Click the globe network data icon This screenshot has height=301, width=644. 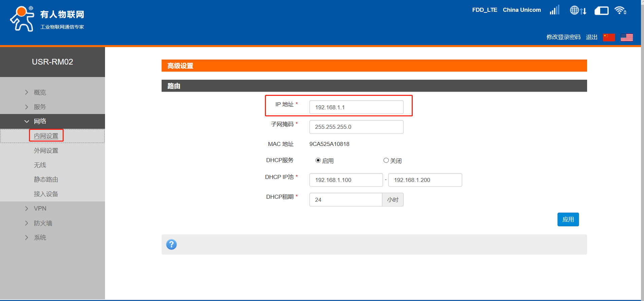[578, 10]
